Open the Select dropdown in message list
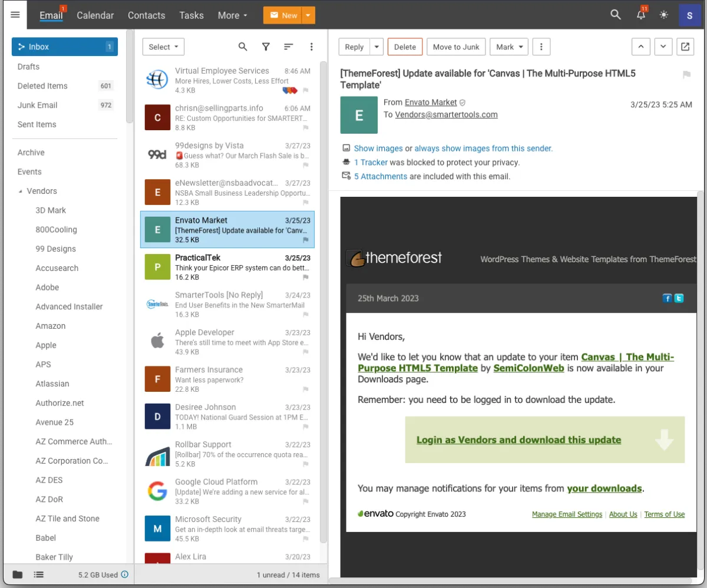 (x=163, y=47)
